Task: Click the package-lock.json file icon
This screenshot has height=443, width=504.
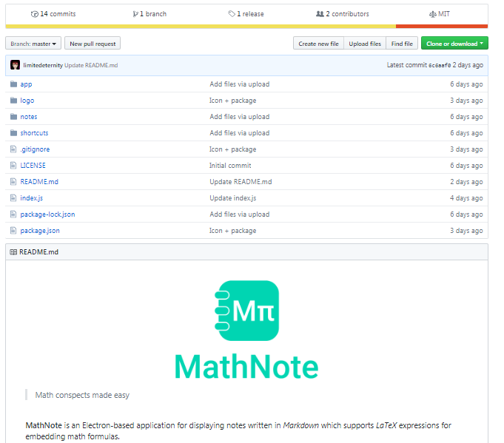Action: point(13,214)
